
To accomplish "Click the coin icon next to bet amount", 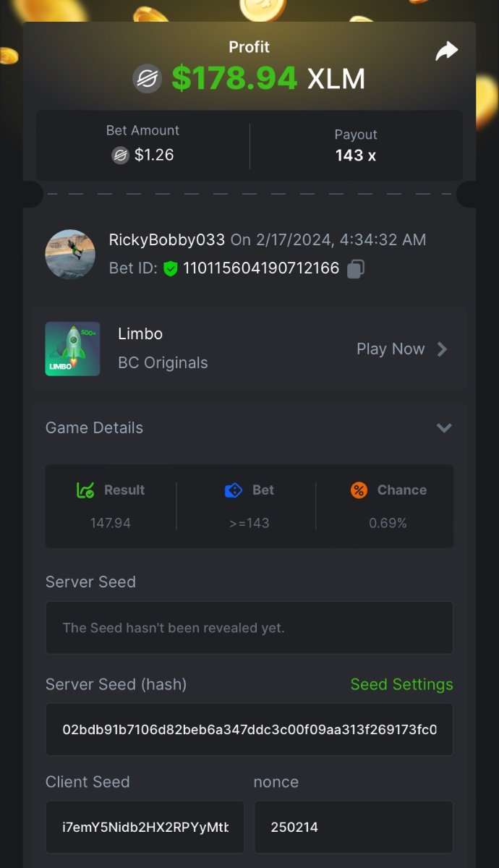I will tap(120, 155).
